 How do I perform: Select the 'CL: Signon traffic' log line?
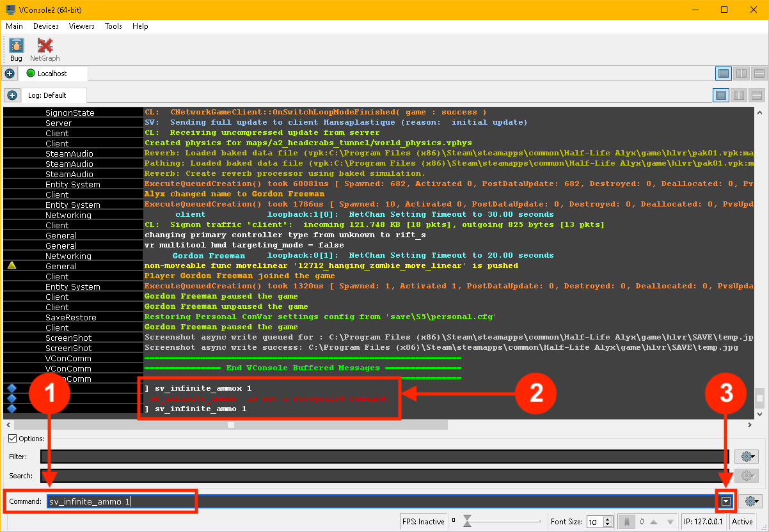coord(374,224)
